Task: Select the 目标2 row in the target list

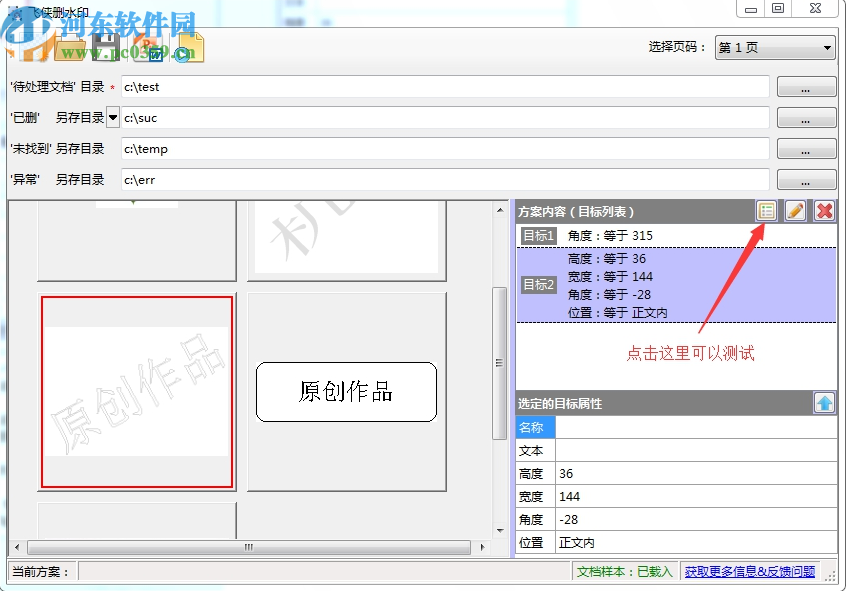Action: tap(676, 285)
